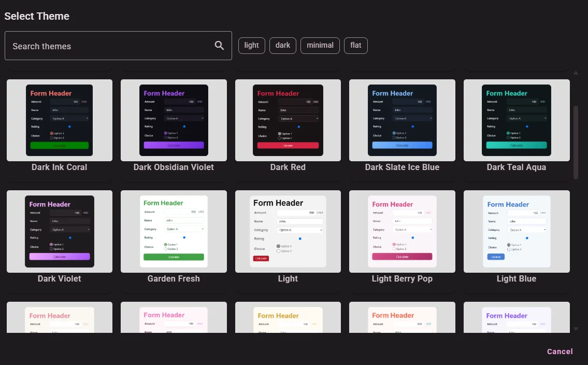Select the Garden Fresh theme thumbnail
The height and width of the screenshot is (365, 588).
(x=174, y=231)
